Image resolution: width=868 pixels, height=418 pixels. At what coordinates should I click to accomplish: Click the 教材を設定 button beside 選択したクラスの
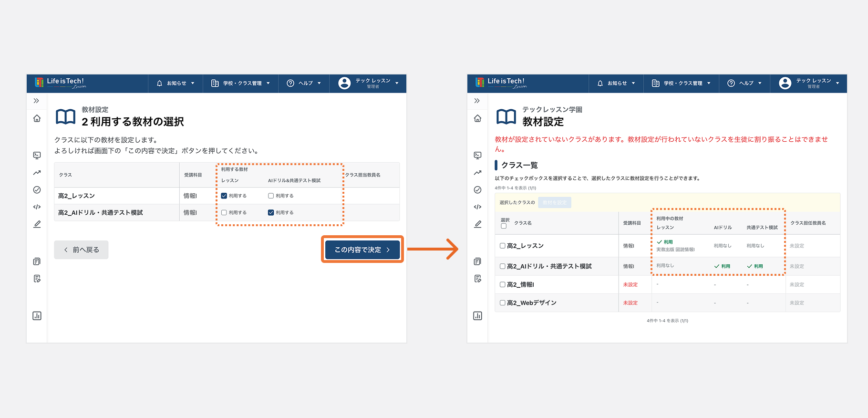pyautogui.click(x=555, y=202)
